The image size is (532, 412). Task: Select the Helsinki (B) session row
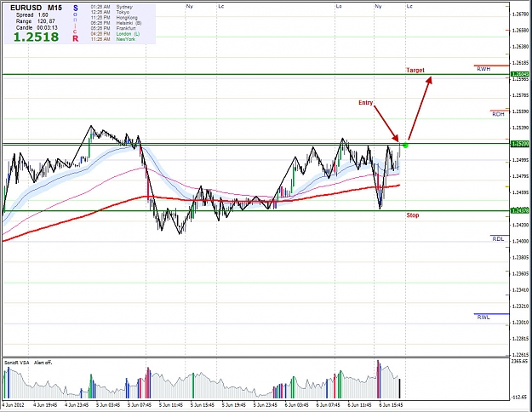tap(116, 23)
